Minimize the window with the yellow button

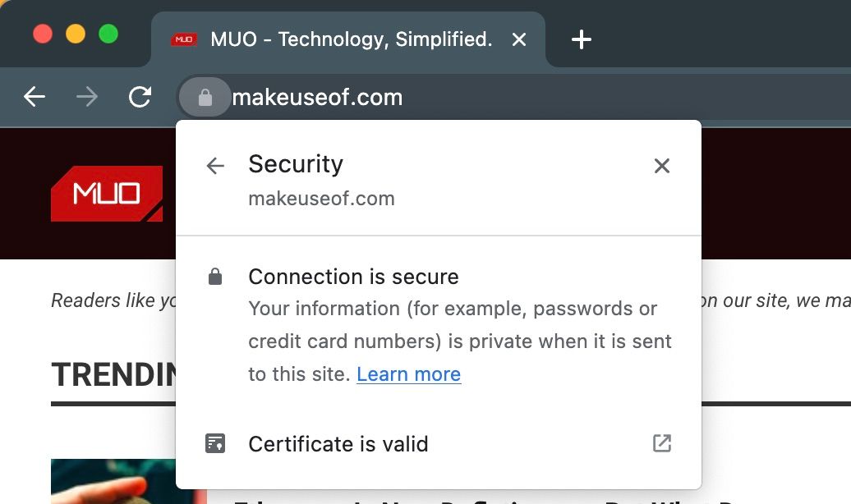[76, 34]
